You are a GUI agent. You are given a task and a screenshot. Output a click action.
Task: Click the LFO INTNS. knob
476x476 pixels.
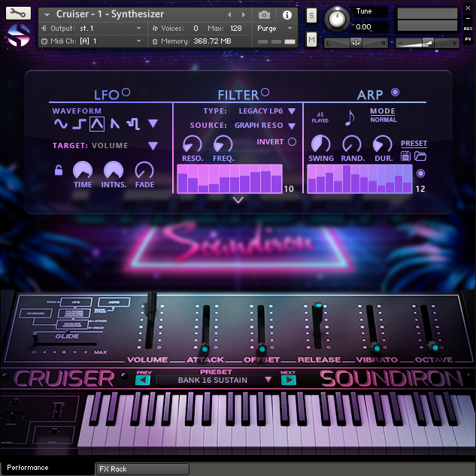(114, 170)
